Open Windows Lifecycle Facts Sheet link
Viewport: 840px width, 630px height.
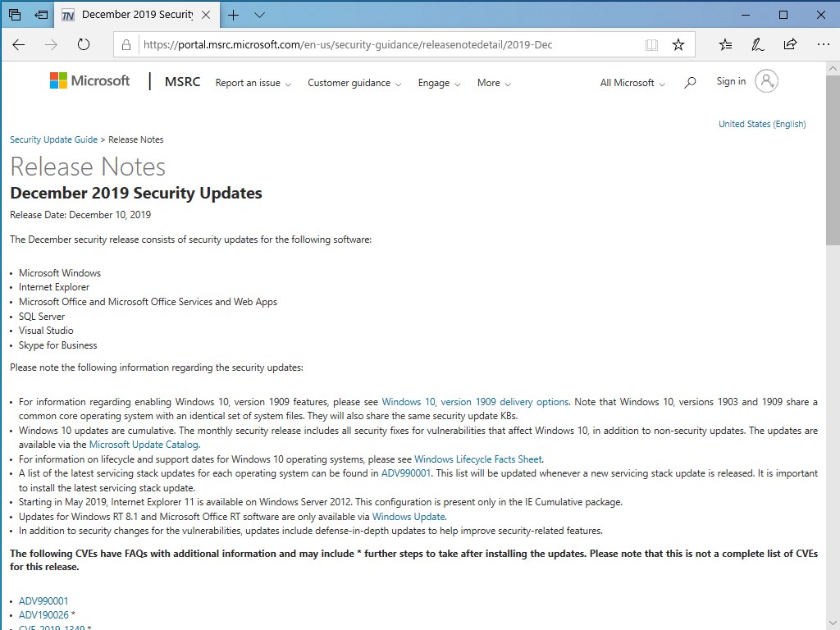pos(478,459)
